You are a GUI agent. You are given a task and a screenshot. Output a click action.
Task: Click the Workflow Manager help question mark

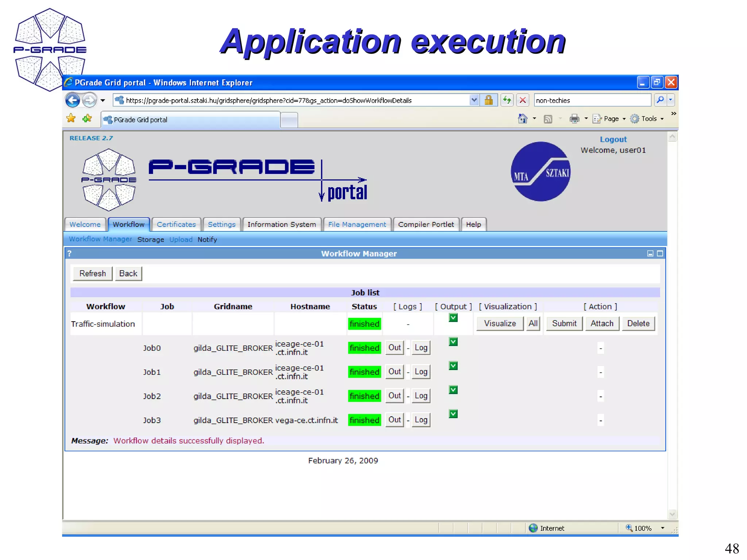coord(70,253)
